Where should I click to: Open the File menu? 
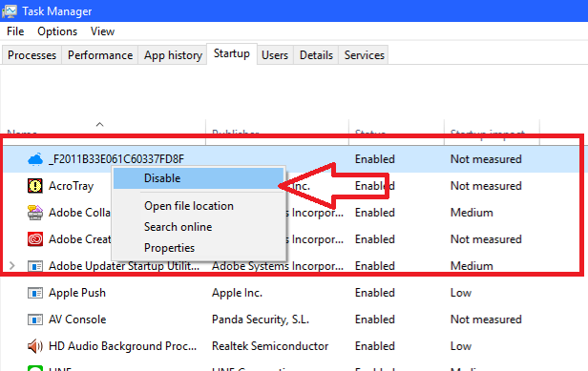(15, 31)
